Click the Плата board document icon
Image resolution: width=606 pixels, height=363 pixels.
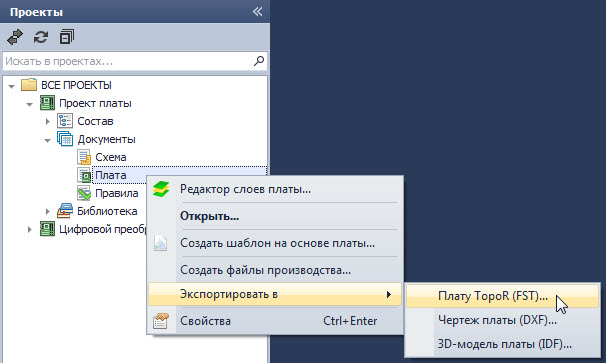tap(84, 175)
